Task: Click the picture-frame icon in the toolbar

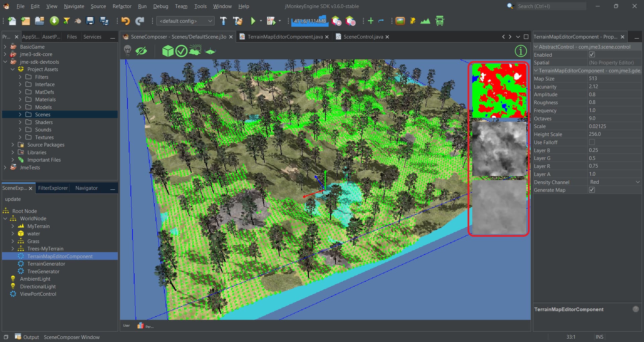Action: point(400,21)
